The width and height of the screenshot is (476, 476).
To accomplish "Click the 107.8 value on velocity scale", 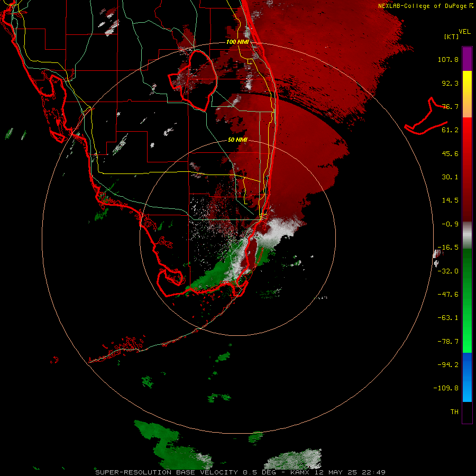I will [x=448, y=59].
